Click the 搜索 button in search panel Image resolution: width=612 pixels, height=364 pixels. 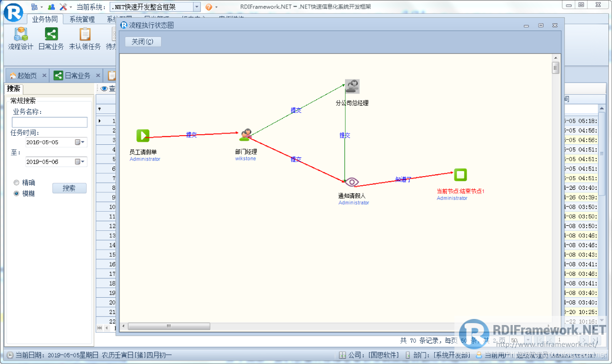coord(69,188)
